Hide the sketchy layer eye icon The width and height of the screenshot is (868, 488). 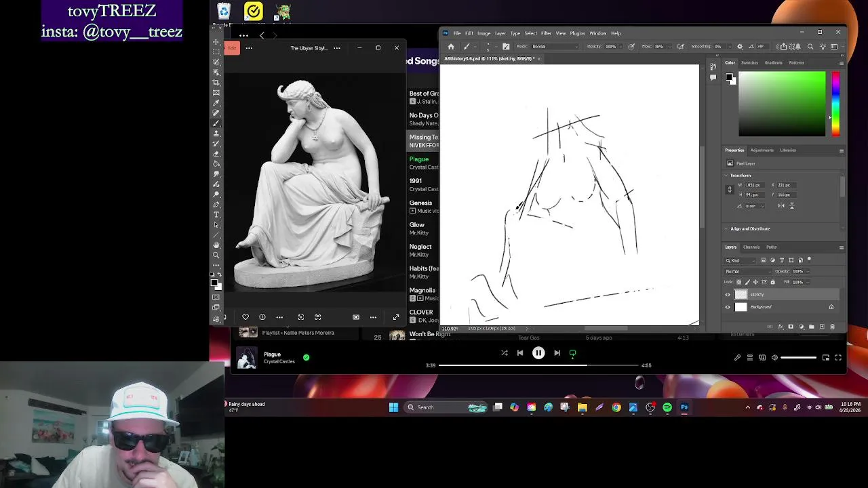tap(728, 294)
